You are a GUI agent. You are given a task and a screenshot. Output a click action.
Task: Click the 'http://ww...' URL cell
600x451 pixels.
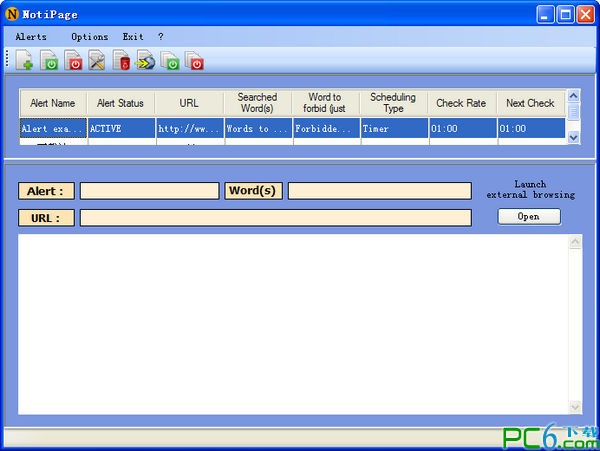190,128
